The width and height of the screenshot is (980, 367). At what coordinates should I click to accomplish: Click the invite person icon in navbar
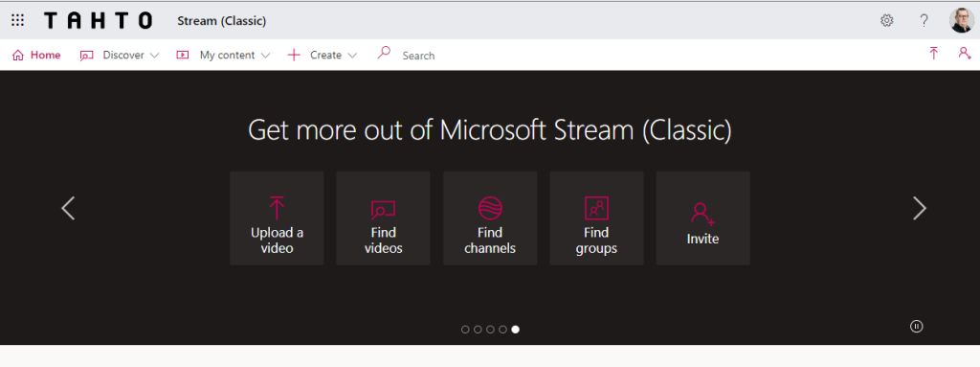(x=965, y=54)
